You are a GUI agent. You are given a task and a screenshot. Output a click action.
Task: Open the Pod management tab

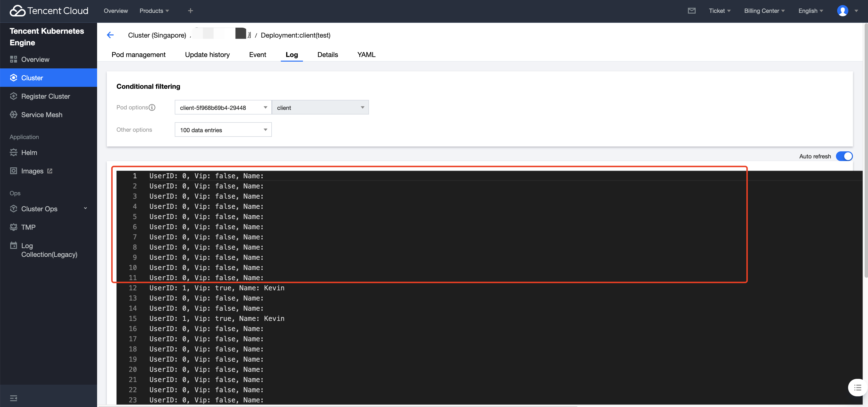pos(139,55)
